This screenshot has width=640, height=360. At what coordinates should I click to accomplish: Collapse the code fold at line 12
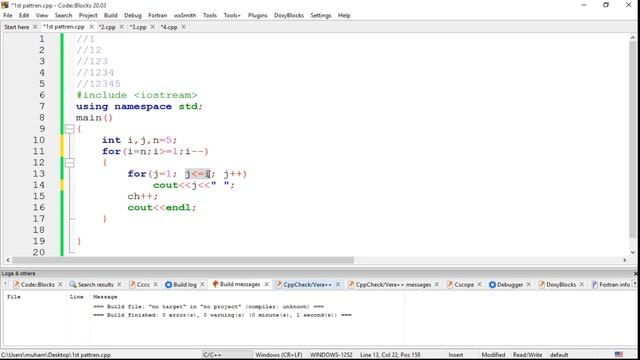[x=69, y=163]
